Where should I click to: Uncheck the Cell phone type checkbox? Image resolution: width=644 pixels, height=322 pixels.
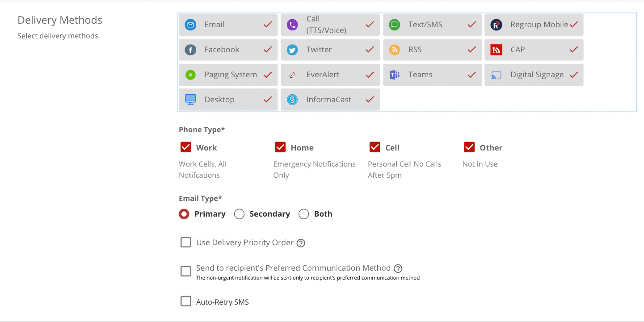click(x=375, y=147)
